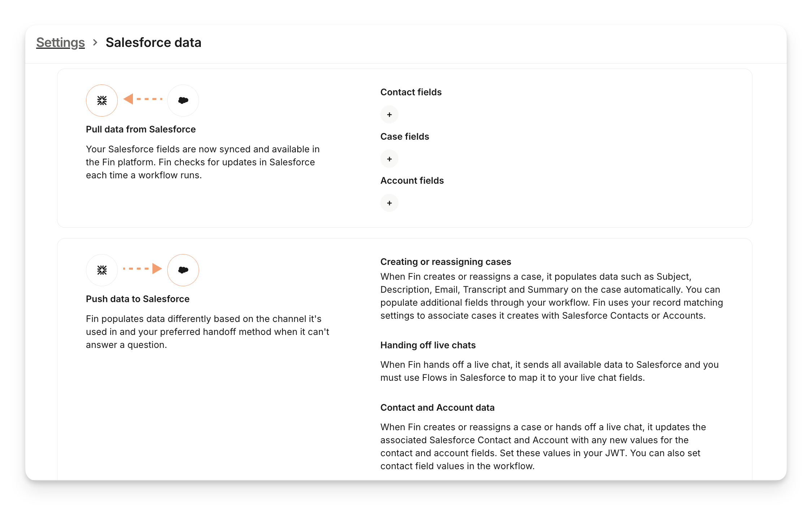Click the Creating or reassigning cases heading

point(445,262)
